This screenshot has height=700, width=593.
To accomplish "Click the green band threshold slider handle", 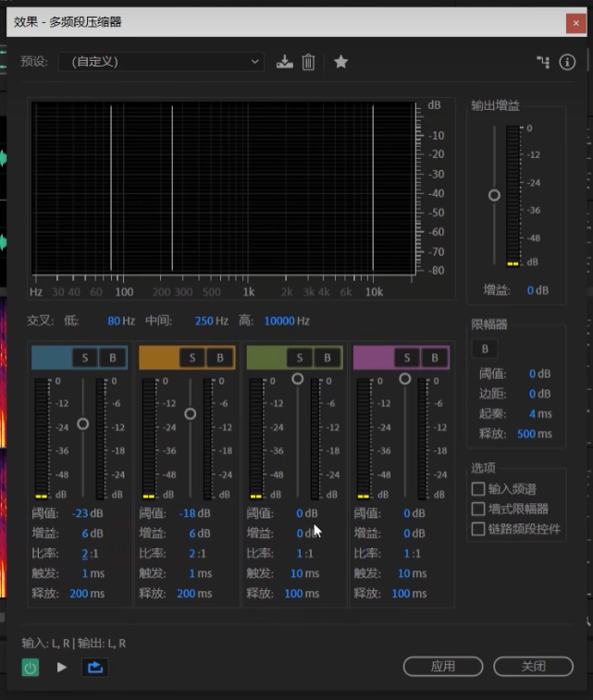I will [297, 379].
